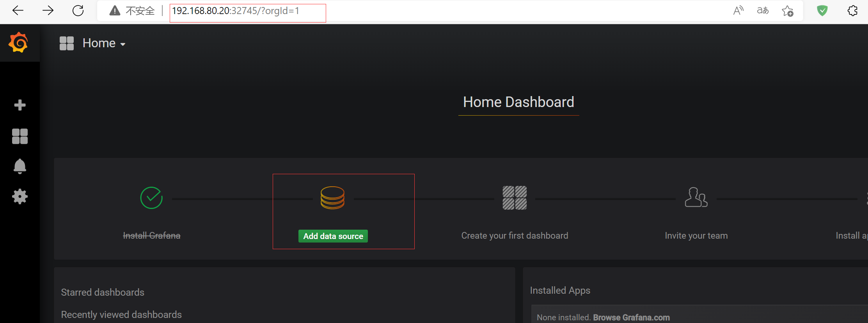Click the green shield extension icon
Viewport: 868px width, 323px height.
coord(822,11)
